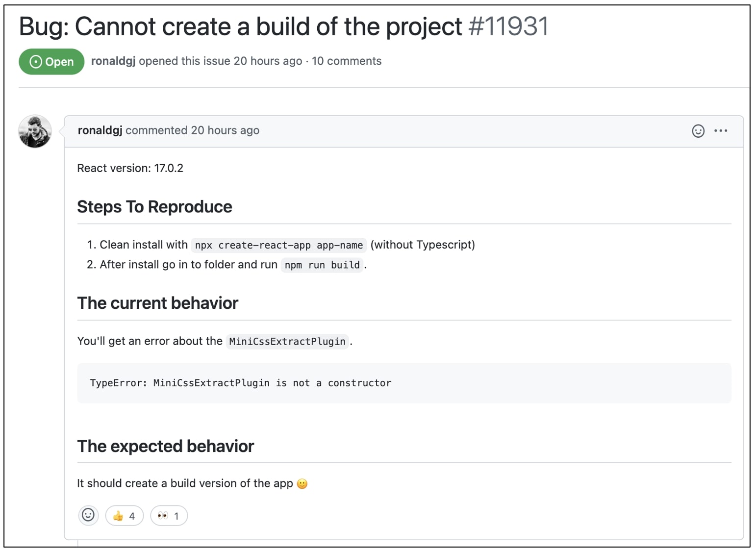The image size is (756, 552).
Task: Open the smiley reaction picker on the comment header
Action: (698, 131)
